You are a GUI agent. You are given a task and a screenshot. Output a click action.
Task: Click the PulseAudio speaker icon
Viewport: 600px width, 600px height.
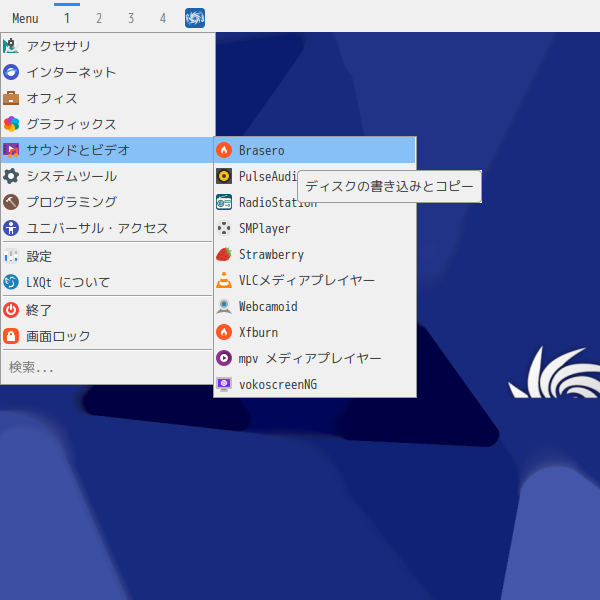224,176
